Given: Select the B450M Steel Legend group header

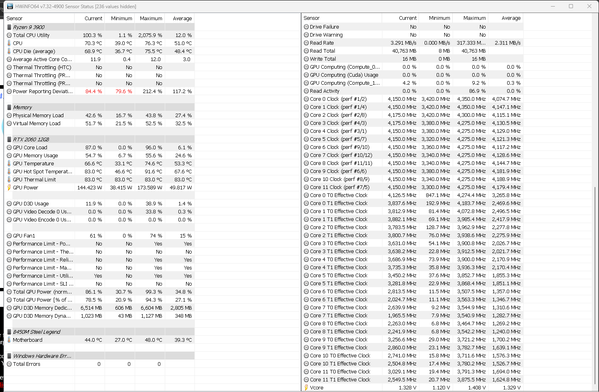Looking at the screenshot, I should point(100,332).
